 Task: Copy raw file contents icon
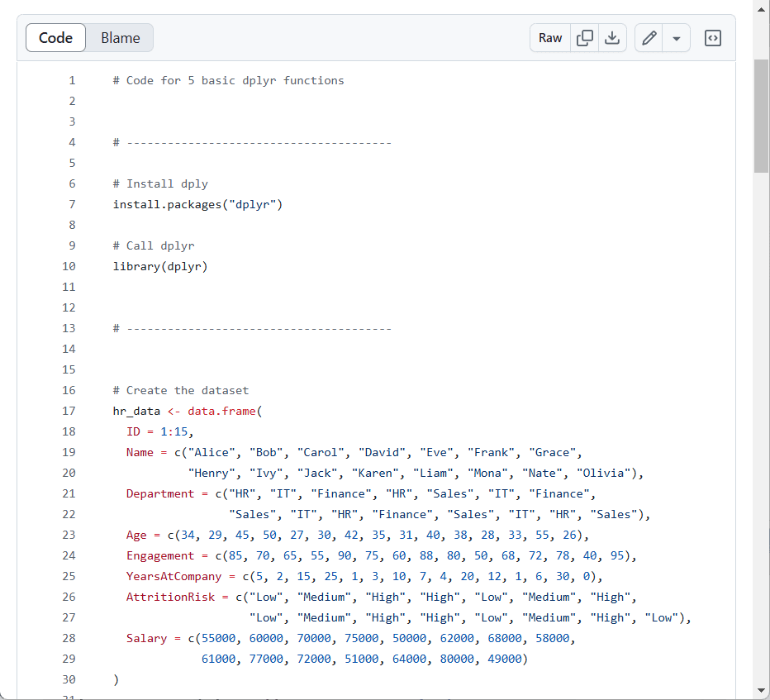point(585,38)
